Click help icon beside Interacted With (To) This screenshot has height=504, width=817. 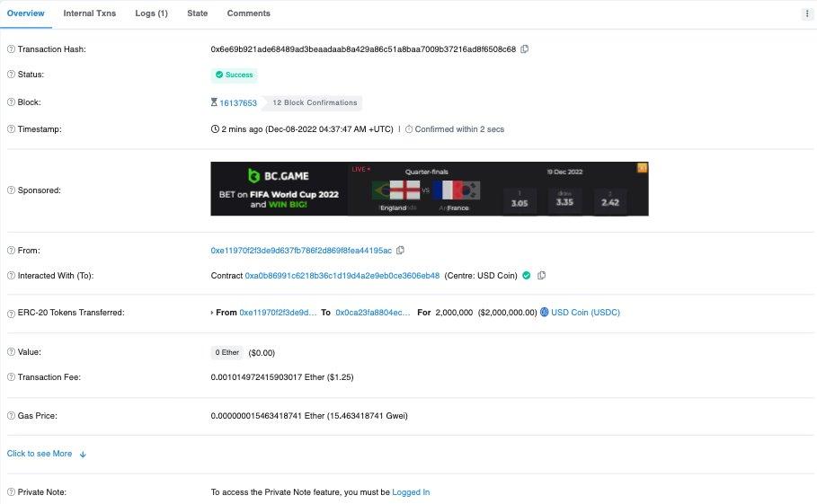[11, 276]
